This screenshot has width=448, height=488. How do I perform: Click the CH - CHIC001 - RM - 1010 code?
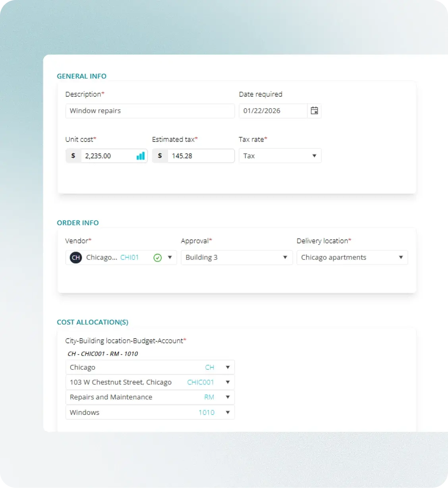(103, 354)
